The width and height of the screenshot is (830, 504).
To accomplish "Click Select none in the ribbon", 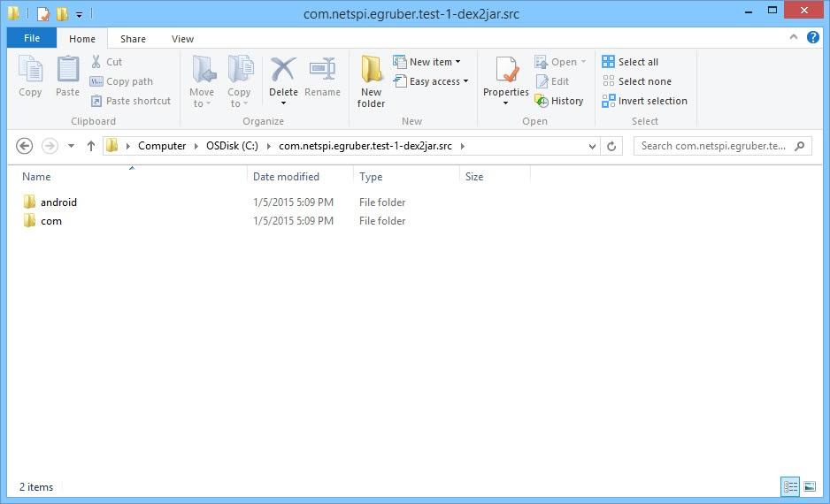I will pyautogui.click(x=636, y=81).
